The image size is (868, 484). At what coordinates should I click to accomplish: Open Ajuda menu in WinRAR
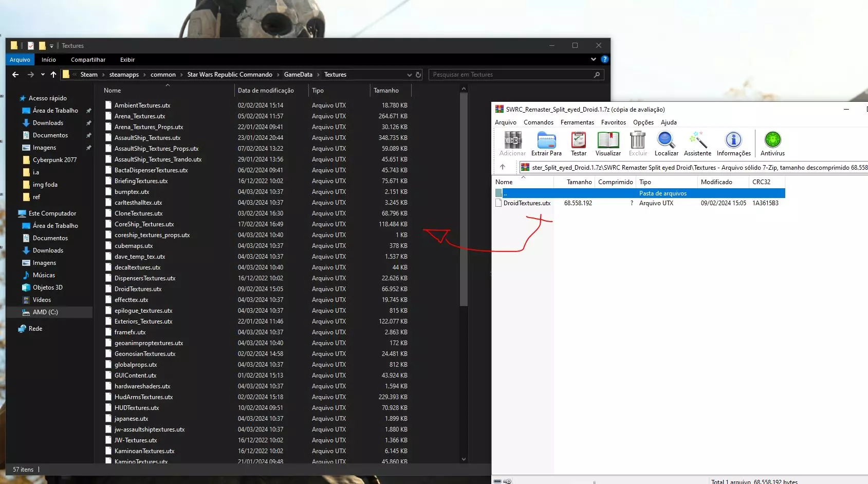pos(669,122)
